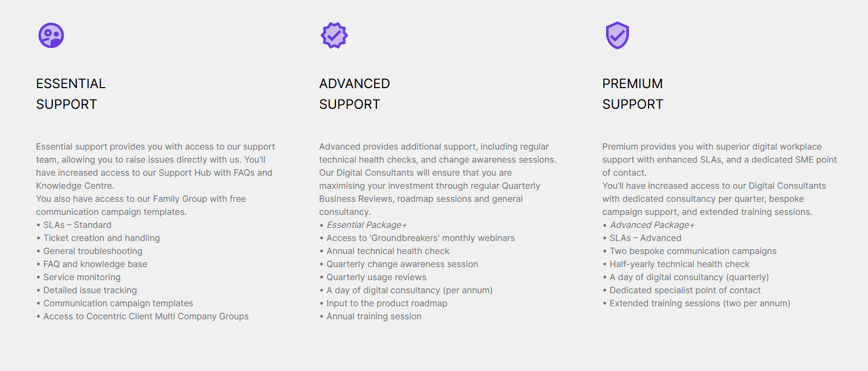This screenshot has width=868, height=371.
Task: Click 'Communication campaign templates' bullet
Action: pyautogui.click(x=114, y=303)
